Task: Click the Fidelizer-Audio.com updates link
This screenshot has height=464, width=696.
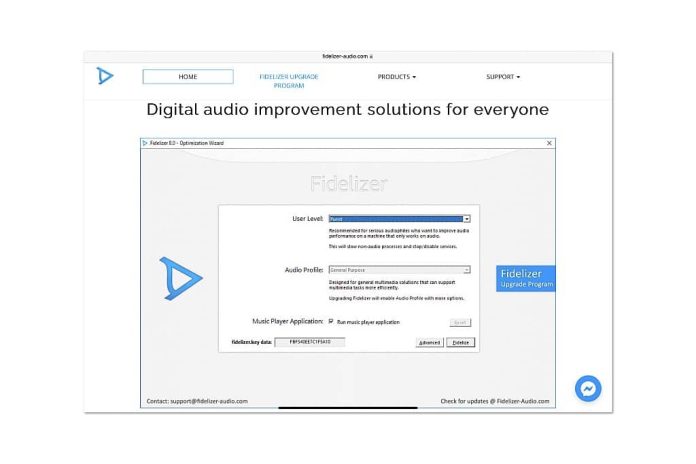Action: click(x=523, y=401)
